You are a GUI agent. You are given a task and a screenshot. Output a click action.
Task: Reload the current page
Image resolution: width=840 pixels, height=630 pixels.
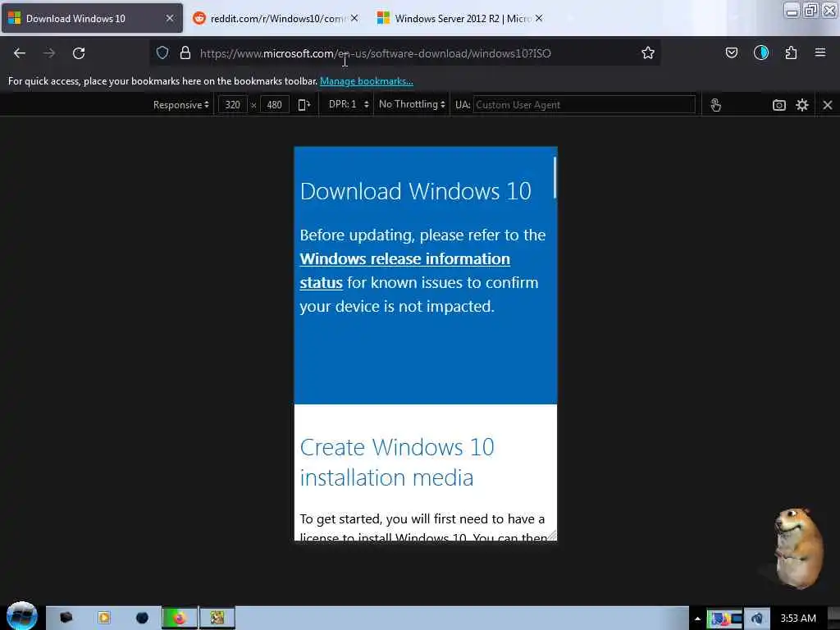click(79, 53)
